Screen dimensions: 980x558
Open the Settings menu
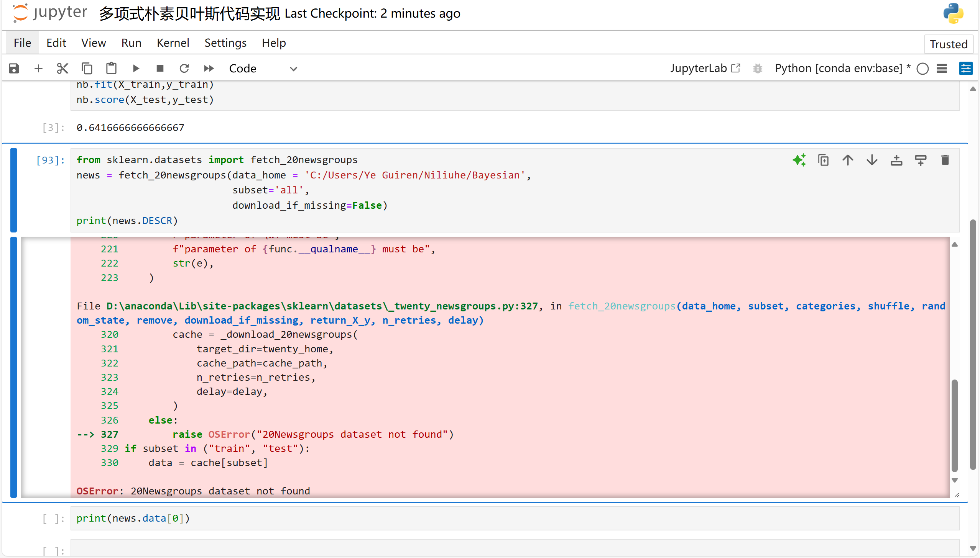[x=225, y=43]
